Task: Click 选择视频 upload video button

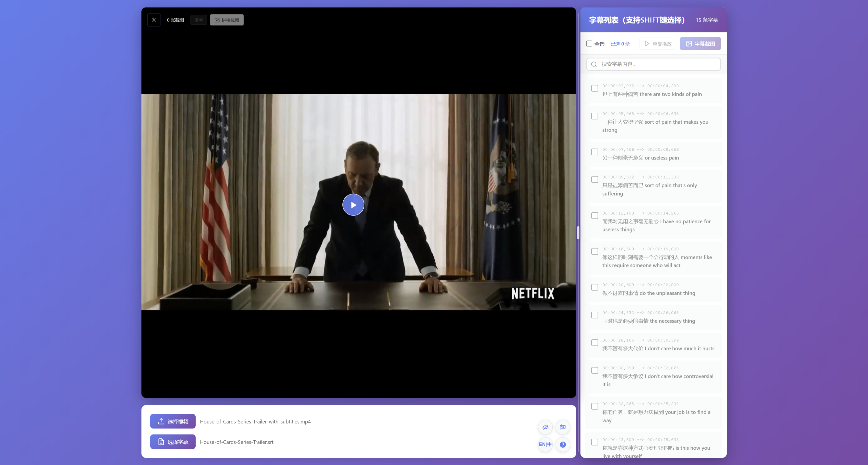Action: 173,421
